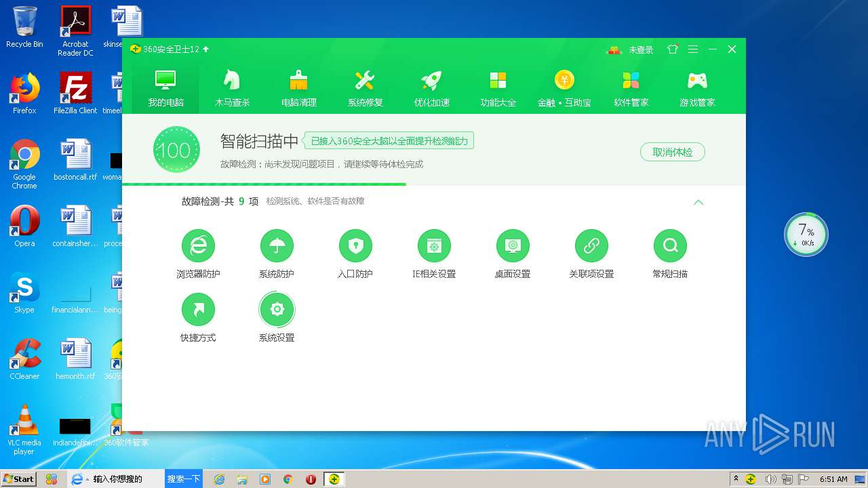
Task: Select the 关联项设置 link icon
Action: (591, 245)
